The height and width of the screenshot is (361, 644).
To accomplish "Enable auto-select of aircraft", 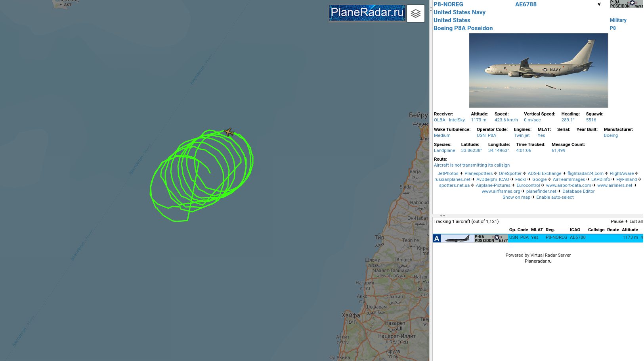I will (555, 197).
